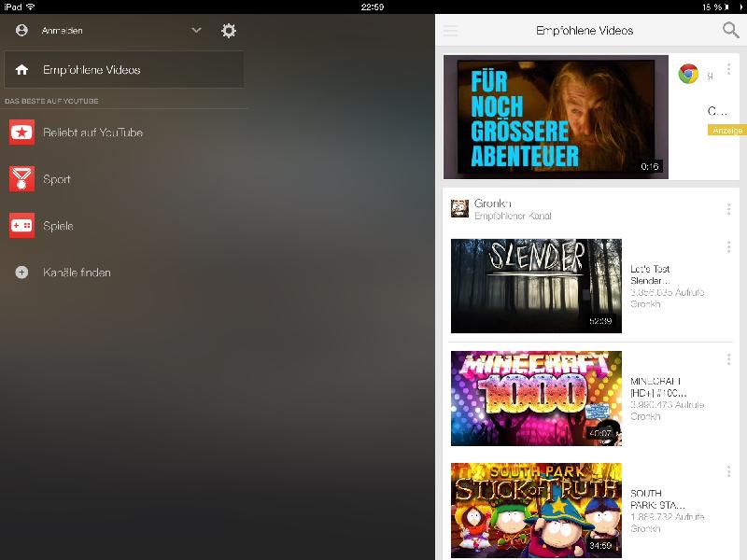Open overflow menu for the ad video
The image size is (747, 560).
click(x=728, y=70)
